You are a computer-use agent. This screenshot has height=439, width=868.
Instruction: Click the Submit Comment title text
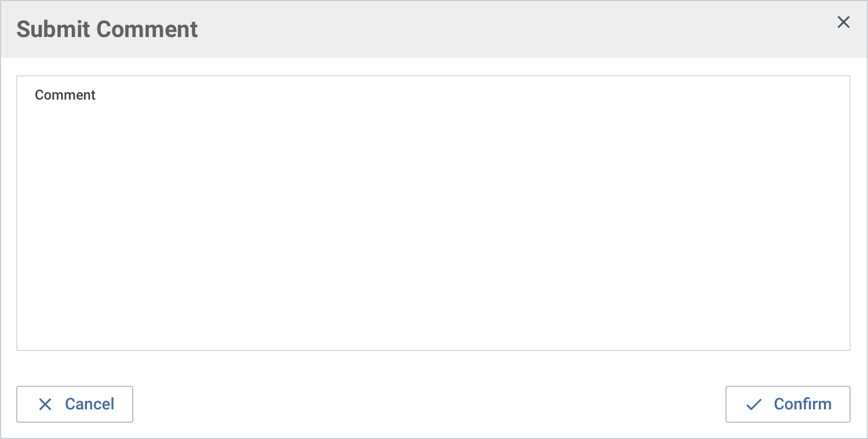tap(107, 29)
